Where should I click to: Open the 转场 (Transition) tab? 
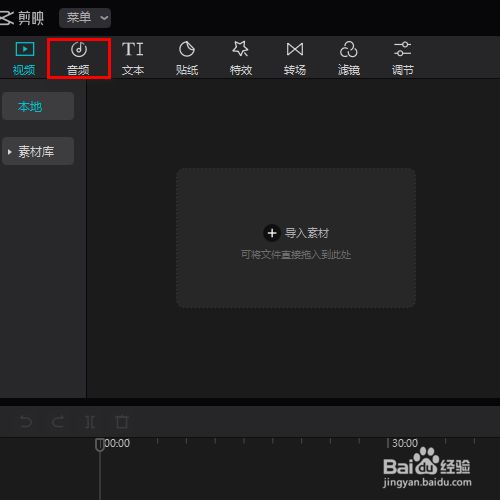(295, 58)
